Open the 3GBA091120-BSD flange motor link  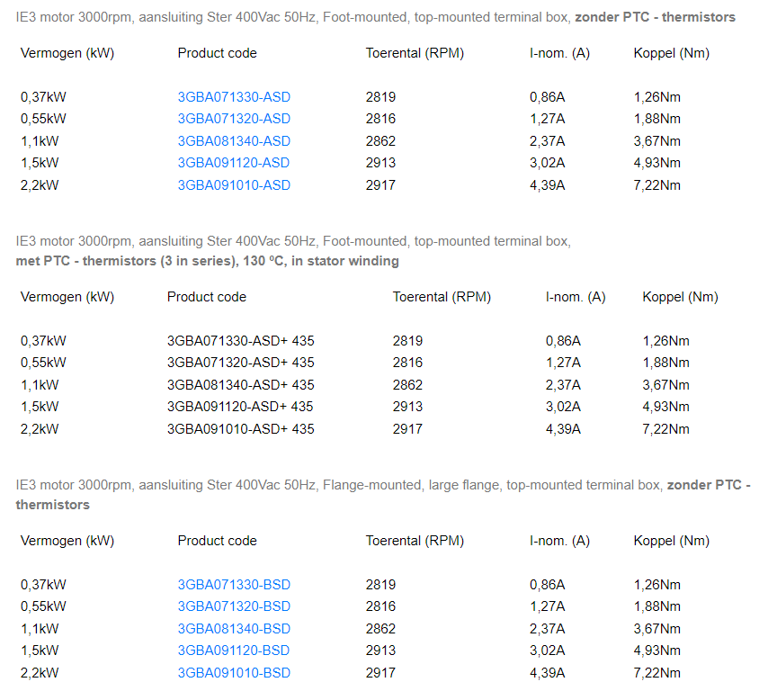[234, 651]
